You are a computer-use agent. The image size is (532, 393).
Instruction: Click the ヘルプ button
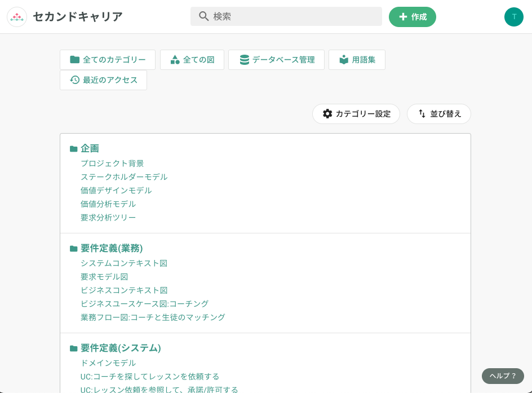coord(502,376)
